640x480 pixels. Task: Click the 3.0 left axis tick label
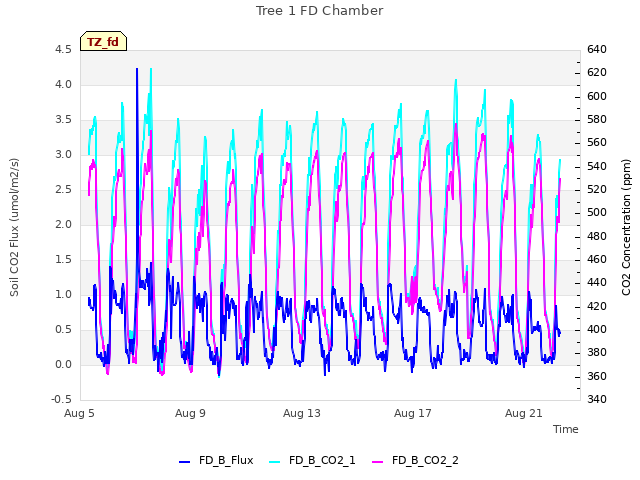pyautogui.click(x=63, y=155)
